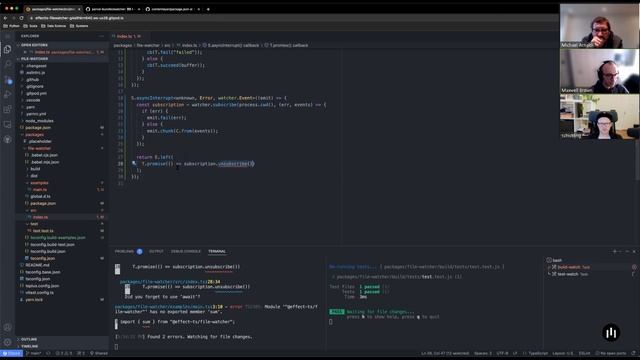Click the new terminal plus icon
This screenshot has height=360, width=640.
(x=615, y=251)
